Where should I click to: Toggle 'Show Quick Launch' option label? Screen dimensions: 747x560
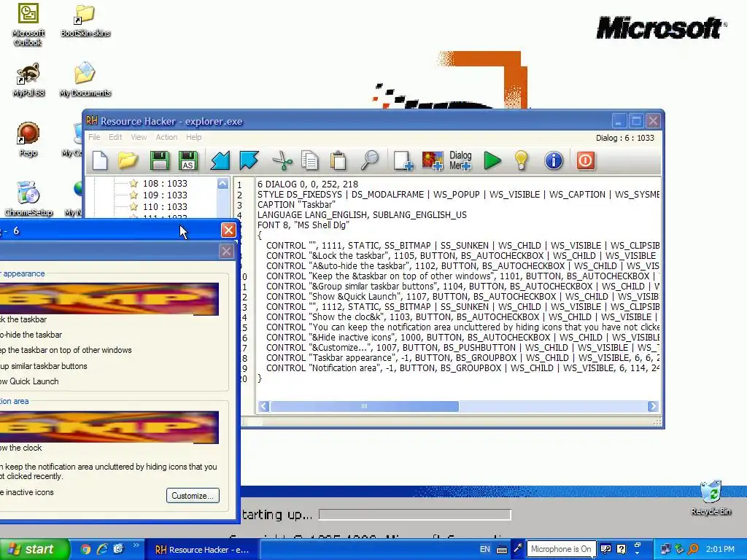tap(29, 381)
